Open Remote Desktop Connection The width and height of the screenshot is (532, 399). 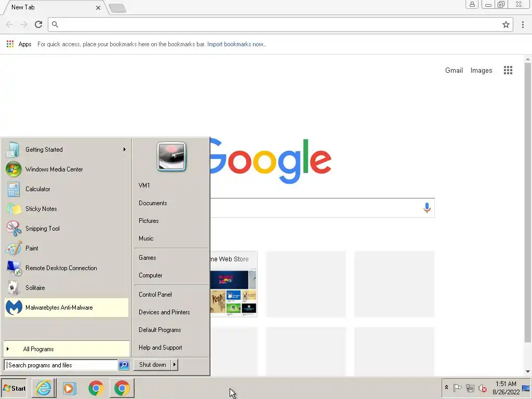66,268
